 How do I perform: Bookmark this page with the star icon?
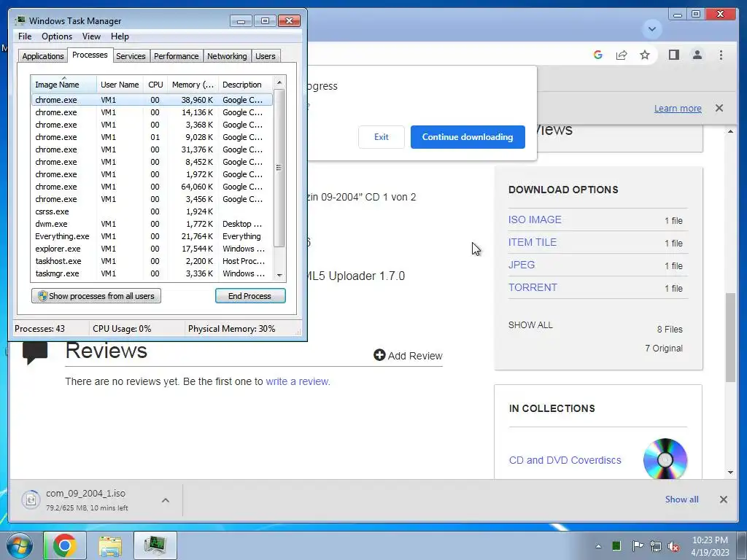[x=645, y=55]
